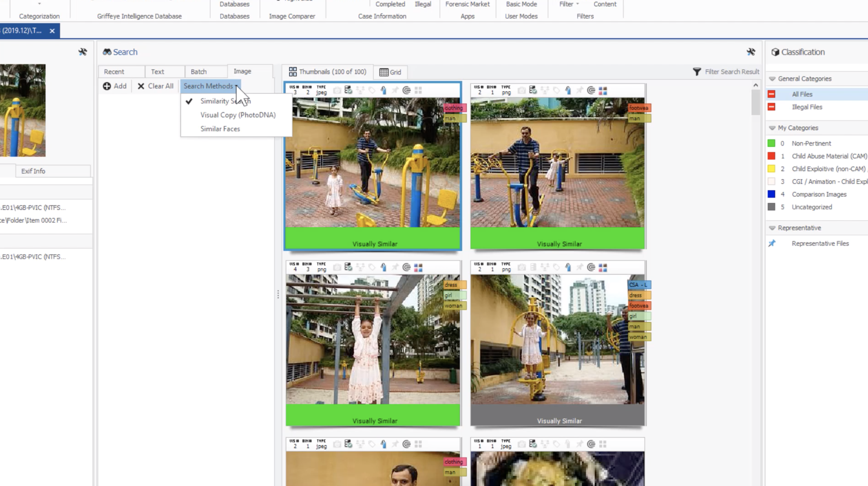Click the pin icon on the footwear-tagged png thumbnail

tap(579, 90)
